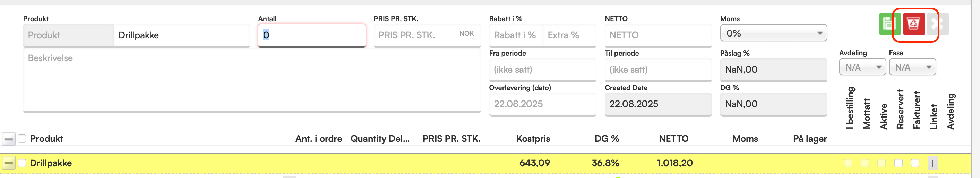
Task: Click the Fra periode date field
Action: pyautogui.click(x=542, y=70)
